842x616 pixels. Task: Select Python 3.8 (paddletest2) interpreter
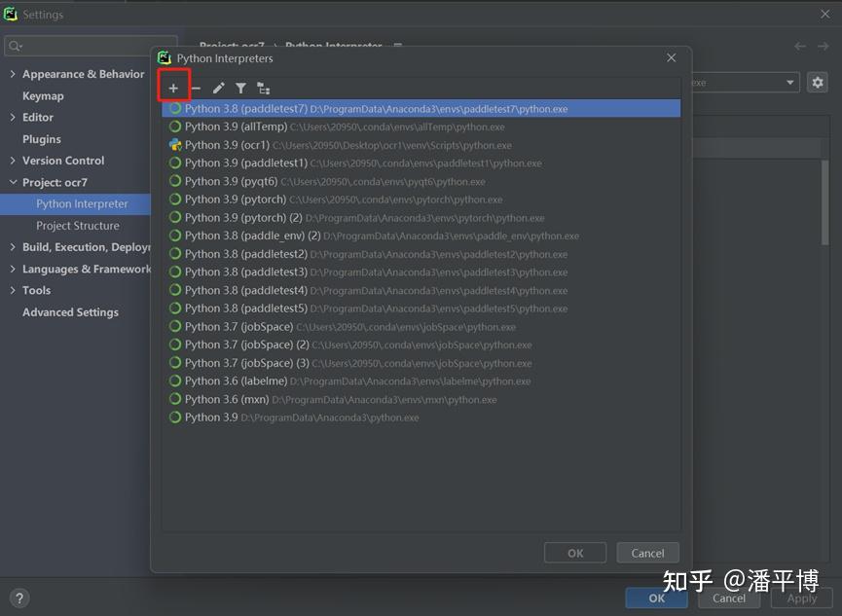coord(421,253)
